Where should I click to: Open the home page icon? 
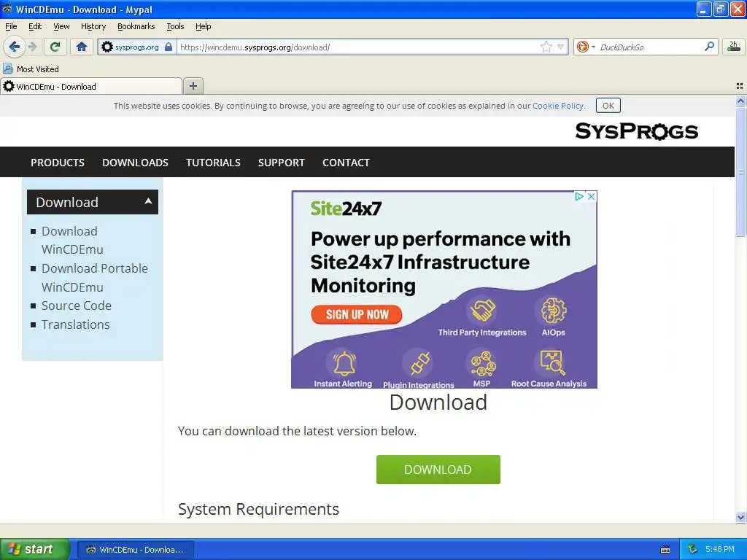(82, 47)
